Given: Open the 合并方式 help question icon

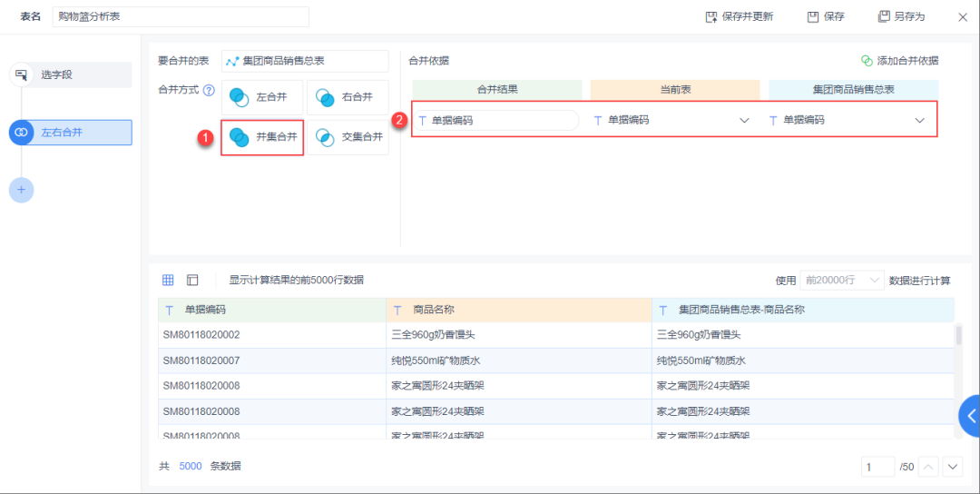Looking at the screenshot, I should 209,90.
